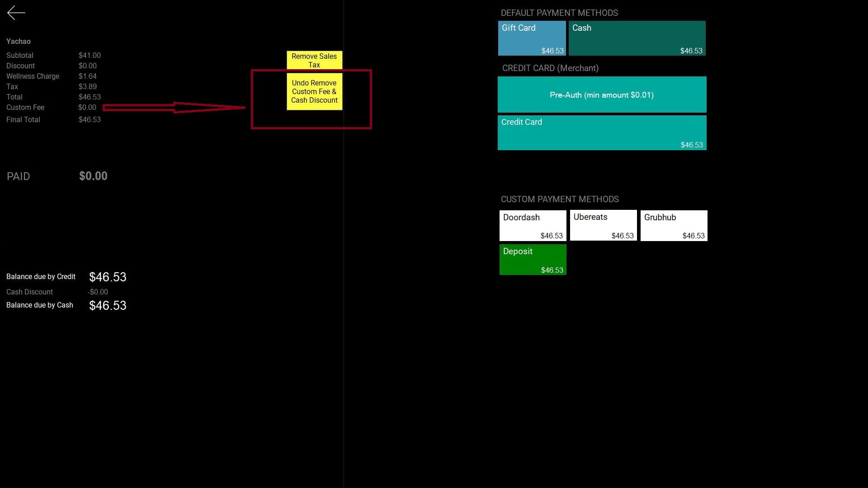
Task: Click the Subtotal row label
Action: click(x=20, y=56)
